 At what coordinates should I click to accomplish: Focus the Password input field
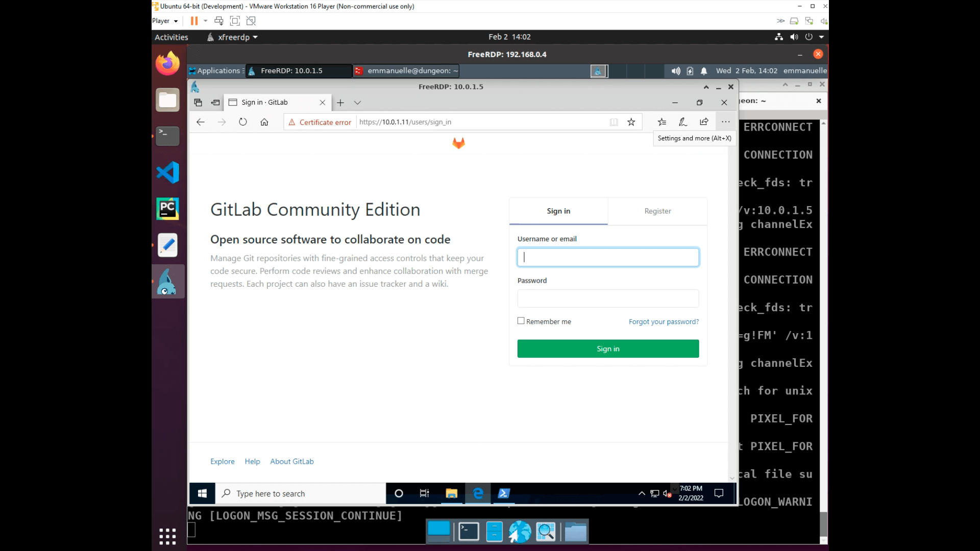click(608, 298)
